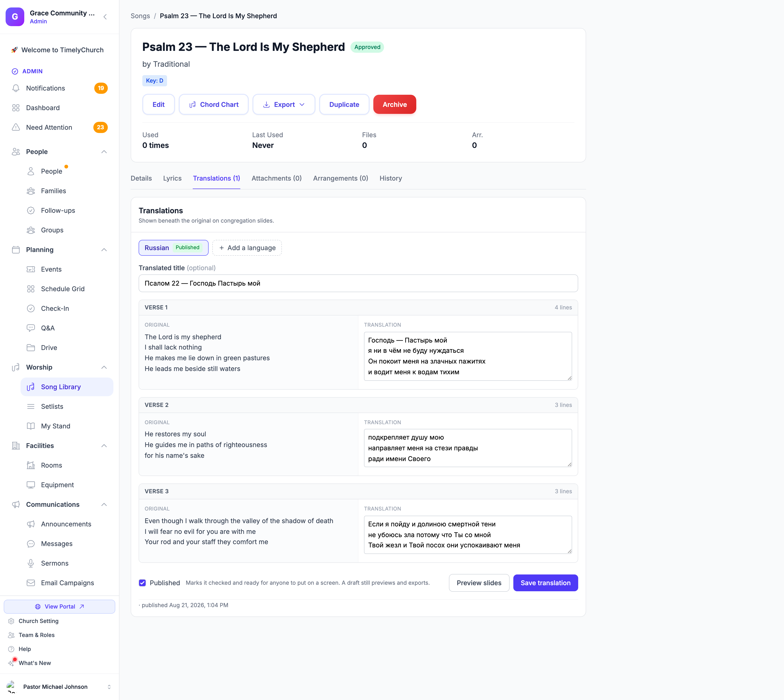Open the Team & Roles people icon

point(11,635)
